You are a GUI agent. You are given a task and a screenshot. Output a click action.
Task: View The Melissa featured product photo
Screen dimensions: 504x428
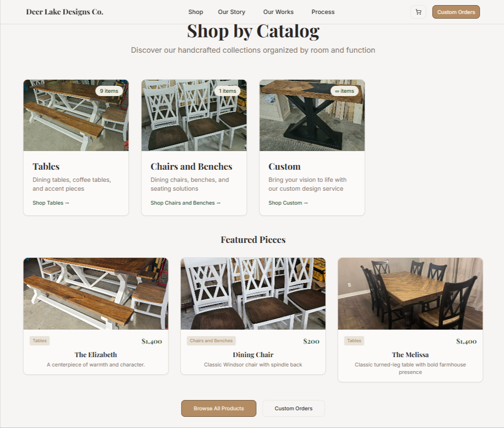[410, 293]
